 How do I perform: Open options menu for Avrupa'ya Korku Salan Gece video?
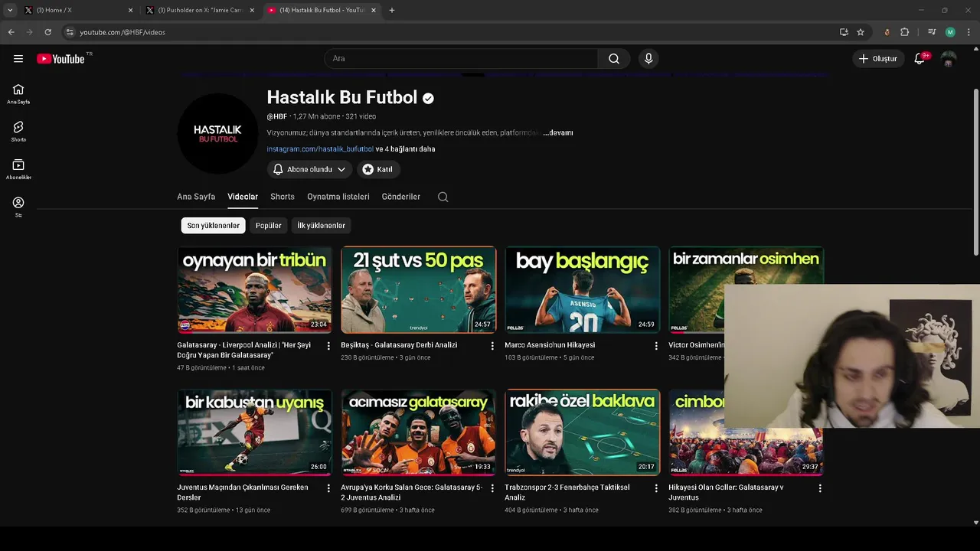pyautogui.click(x=492, y=488)
